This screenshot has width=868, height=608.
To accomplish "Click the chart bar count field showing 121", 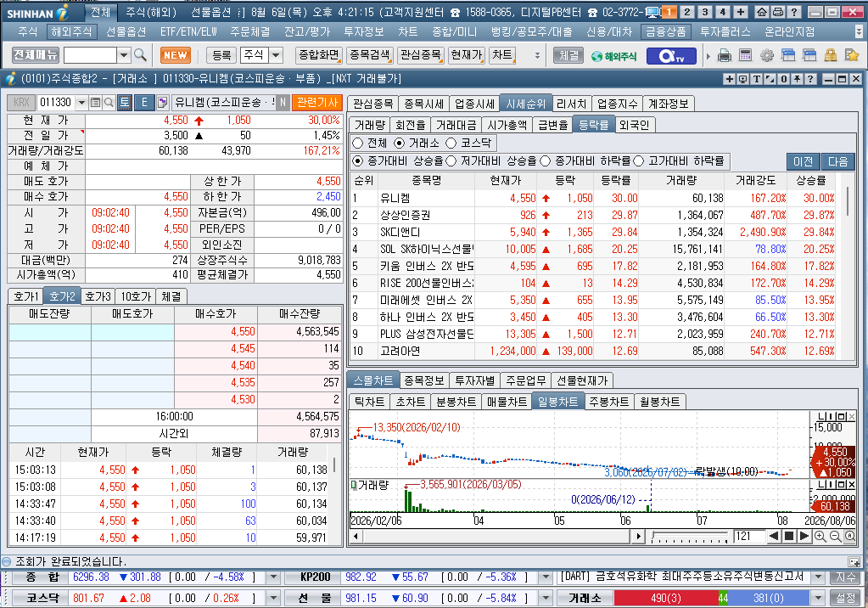I will tap(748, 537).
